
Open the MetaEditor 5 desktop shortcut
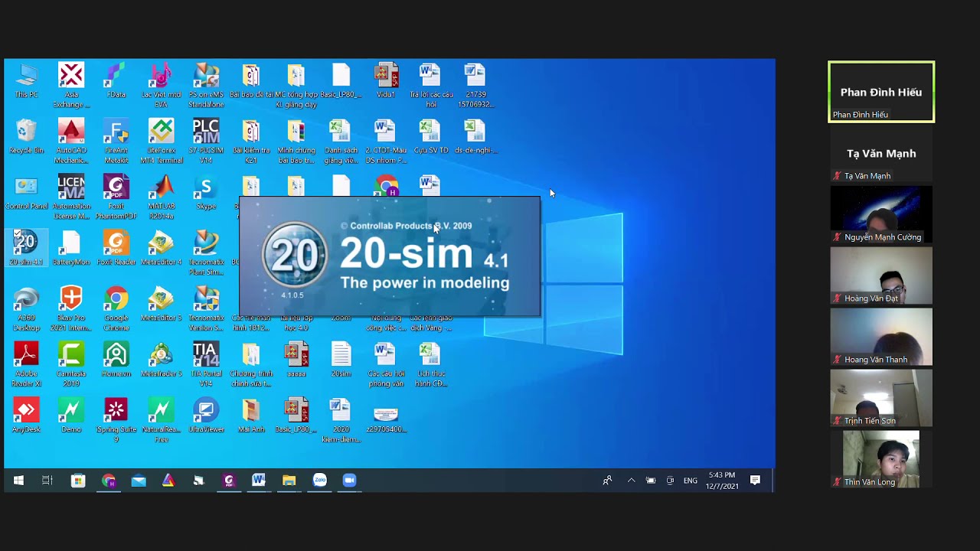click(162, 305)
